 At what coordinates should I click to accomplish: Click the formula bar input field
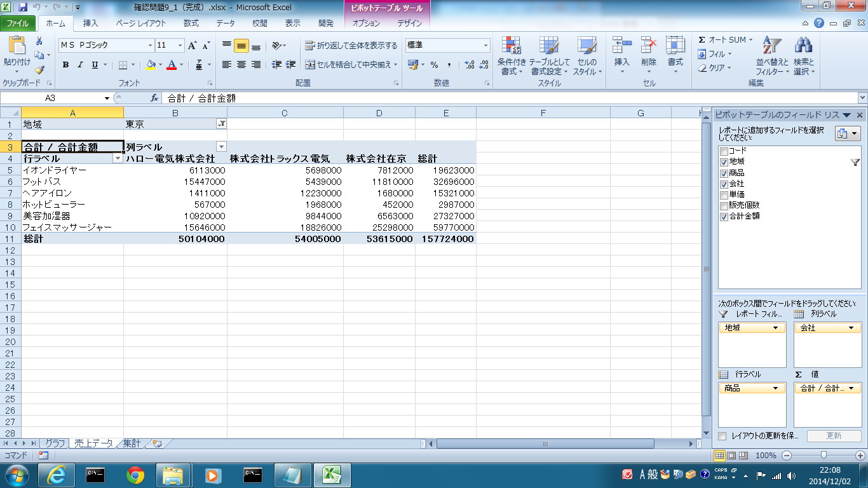tap(510, 98)
